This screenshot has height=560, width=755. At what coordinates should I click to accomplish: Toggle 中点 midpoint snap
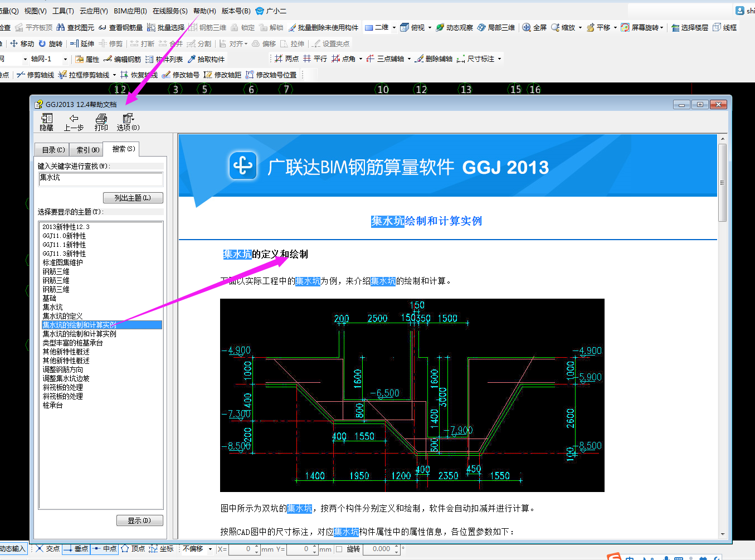(x=105, y=549)
